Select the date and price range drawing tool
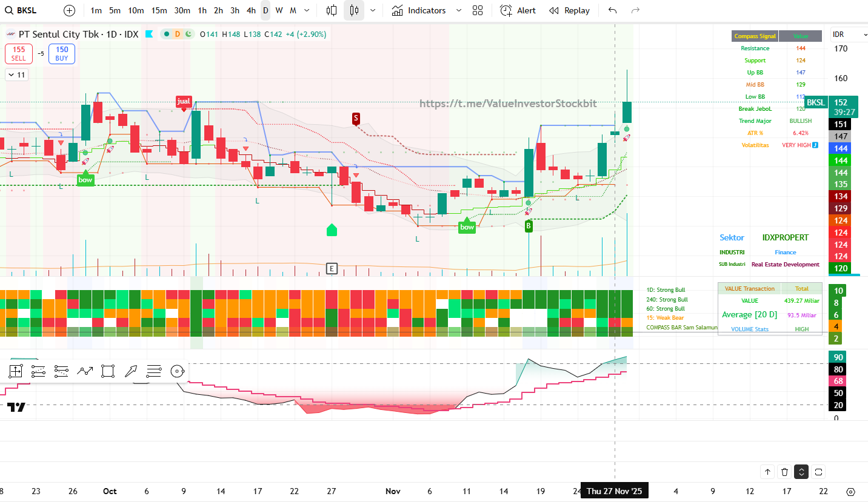Screen dimensions: 868x502 click(16, 371)
